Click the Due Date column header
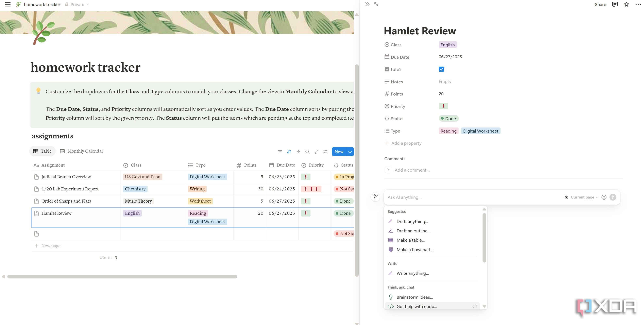 tap(282, 165)
